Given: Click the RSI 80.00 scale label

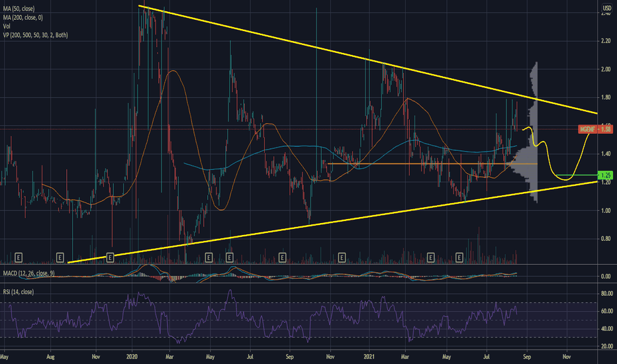Looking at the screenshot, I should [x=607, y=294].
